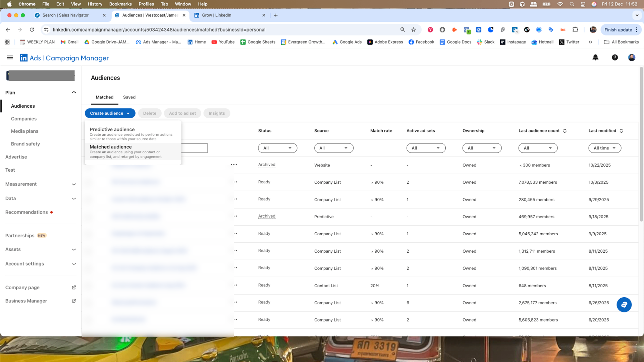Expand the Data section
Viewport: 644px width, 362px height.
[x=74, y=198]
